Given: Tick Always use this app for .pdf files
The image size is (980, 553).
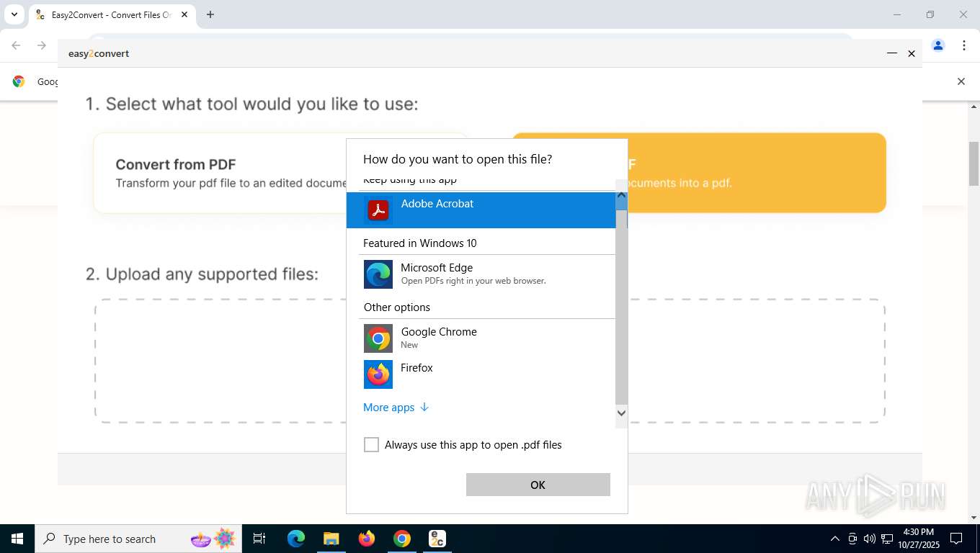Looking at the screenshot, I should coord(371,445).
